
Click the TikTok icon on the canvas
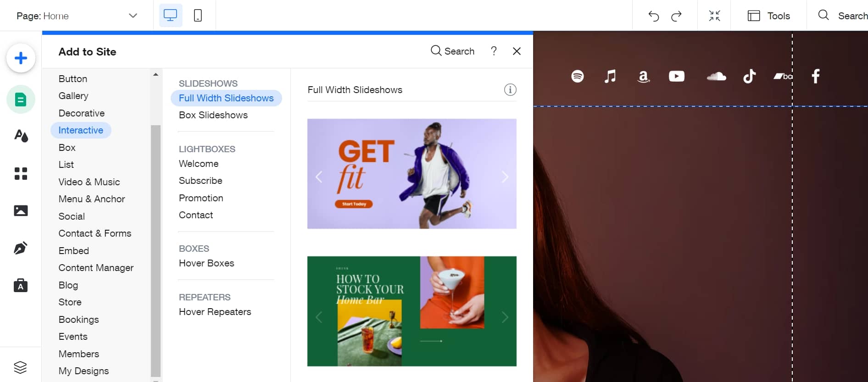point(750,76)
